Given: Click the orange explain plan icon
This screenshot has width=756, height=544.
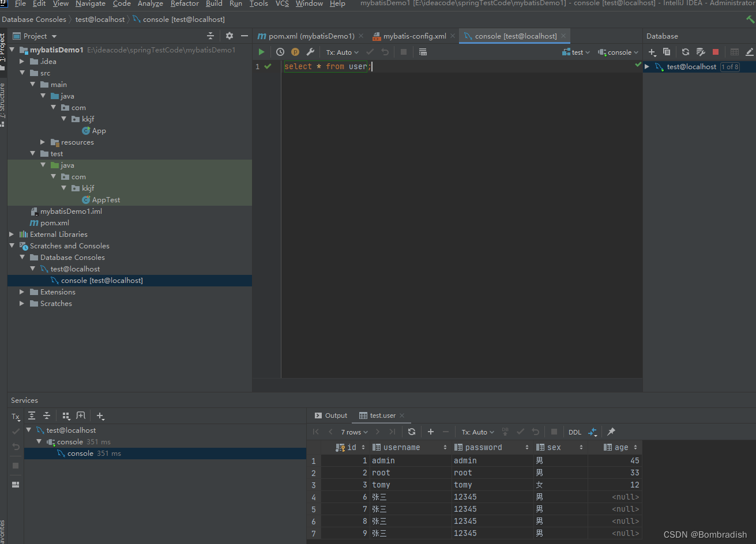Looking at the screenshot, I should click(295, 52).
